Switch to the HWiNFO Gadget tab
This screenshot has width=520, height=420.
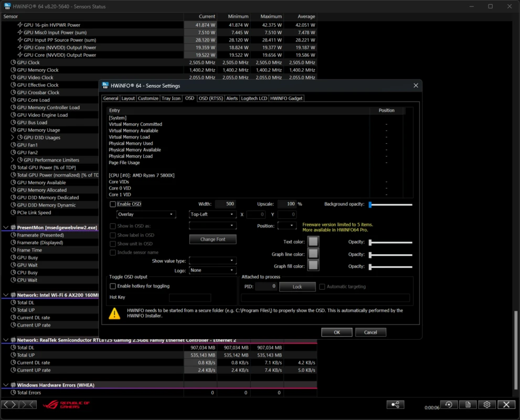[x=286, y=99]
